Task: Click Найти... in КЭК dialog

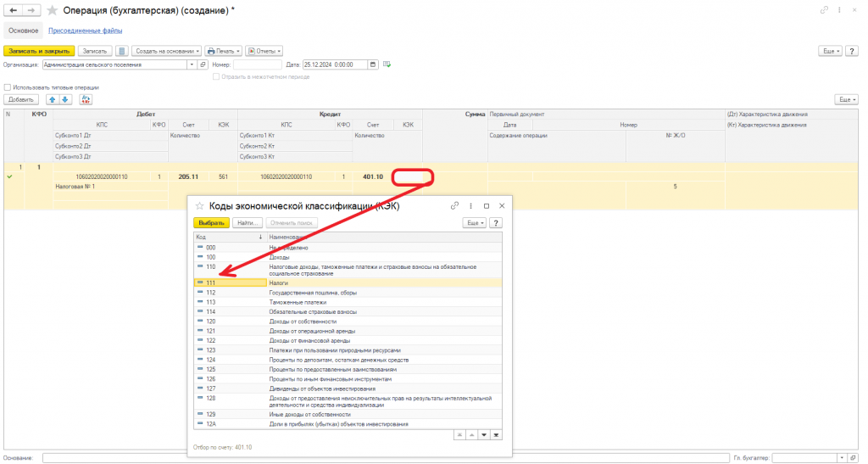Action: click(x=247, y=222)
